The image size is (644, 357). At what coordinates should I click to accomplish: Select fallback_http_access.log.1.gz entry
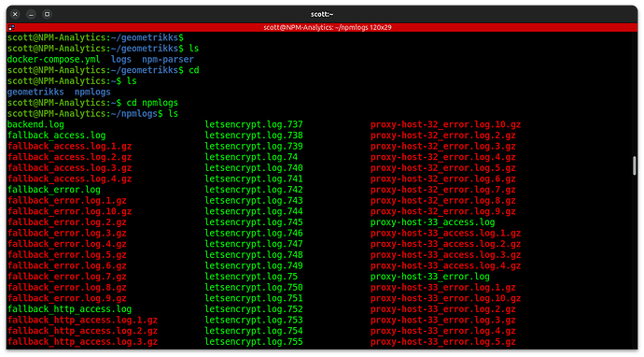[x=82, y=320]
